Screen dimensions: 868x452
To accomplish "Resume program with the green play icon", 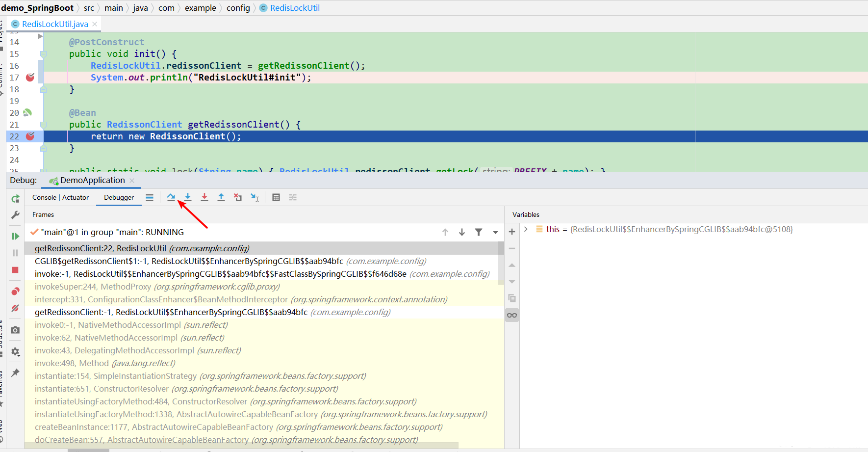I will coord(15,236).
